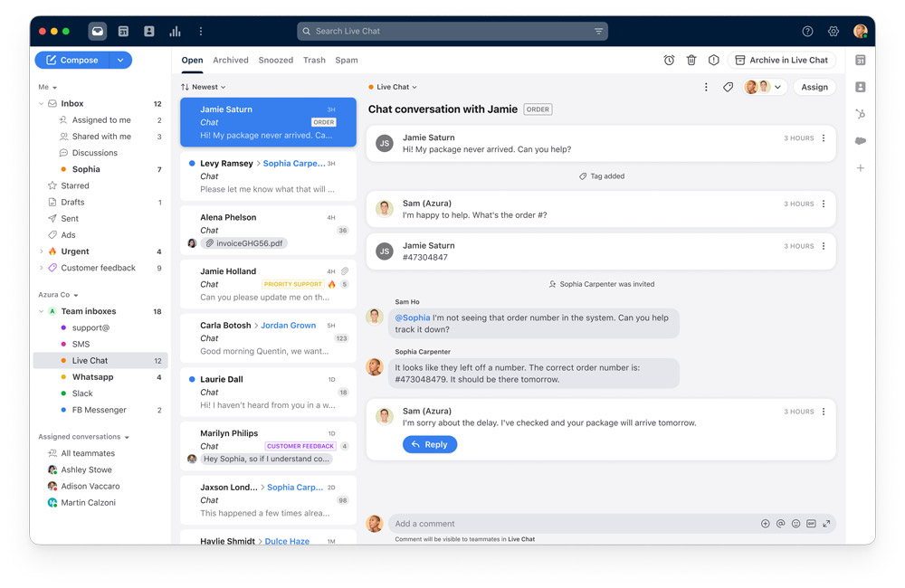Switch to the Spam tab

coord(347,60)
